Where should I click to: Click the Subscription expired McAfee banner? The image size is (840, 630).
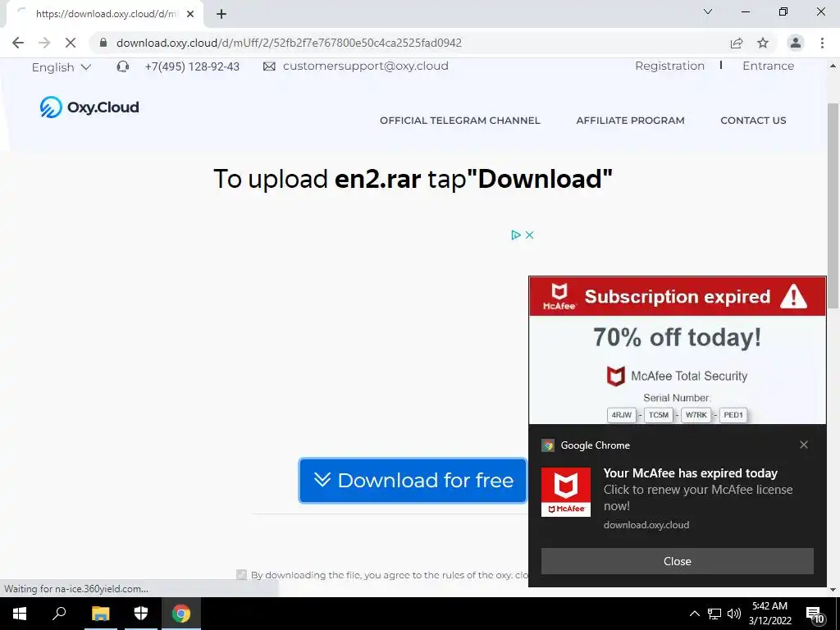pyautogui.click(x=677, y=296)
